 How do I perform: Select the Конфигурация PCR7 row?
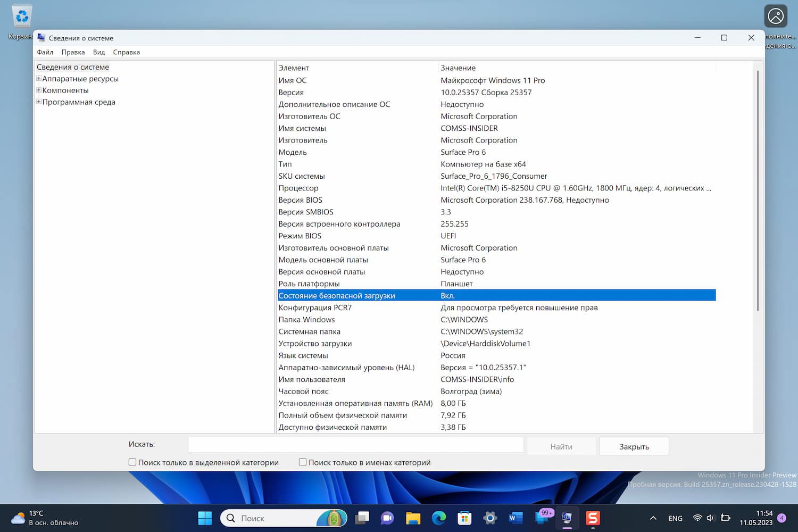(x=496, y=307)
